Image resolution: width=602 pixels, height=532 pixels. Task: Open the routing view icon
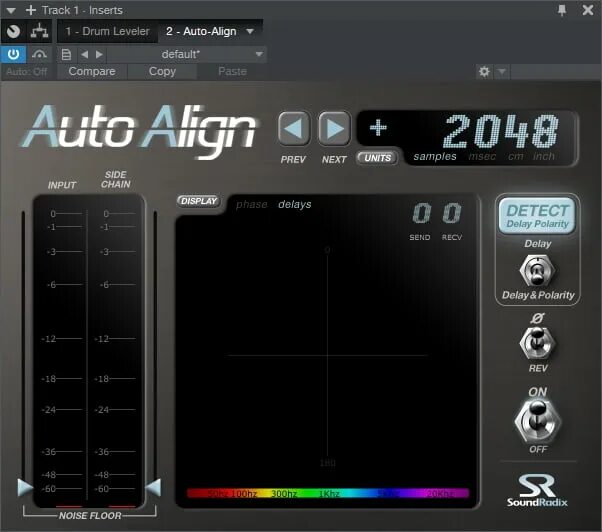tap(40, 31)
